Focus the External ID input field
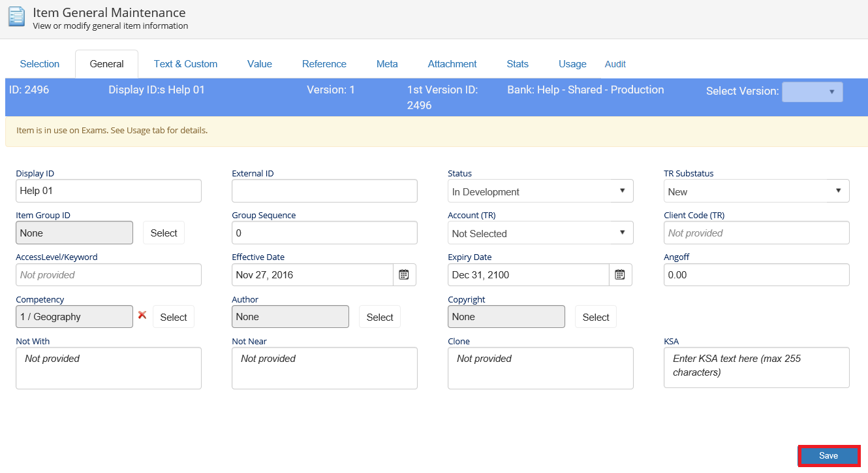868x473 pixels. [x=324, y=191]
